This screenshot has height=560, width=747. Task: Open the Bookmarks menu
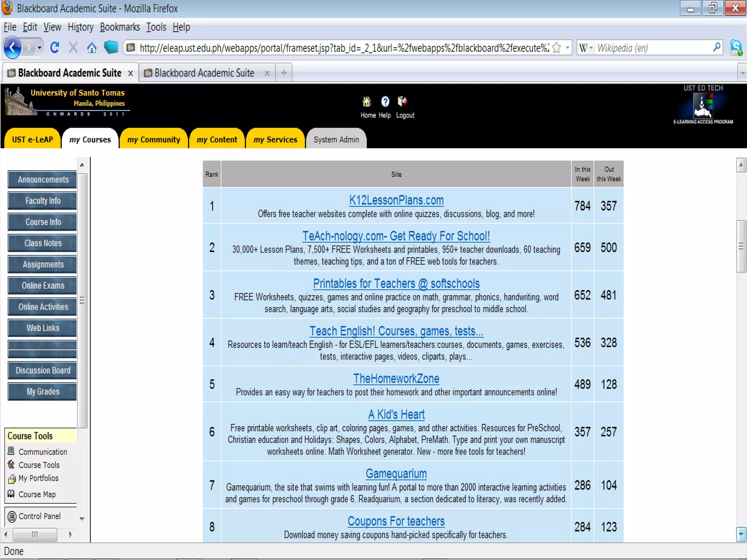click(x=120, y=27)
